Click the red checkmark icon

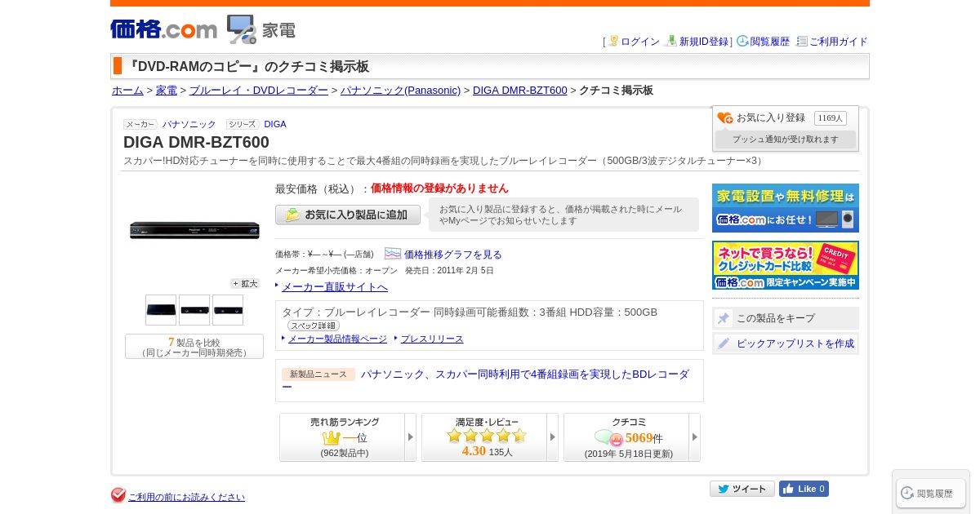click(118, 495)
